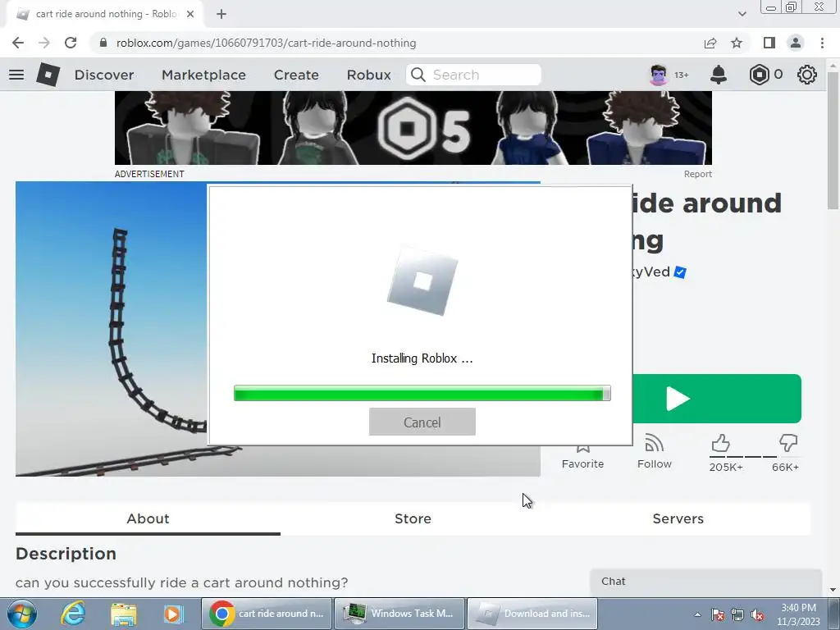
Task: Click the green Play button
Action: coord(717,399)
